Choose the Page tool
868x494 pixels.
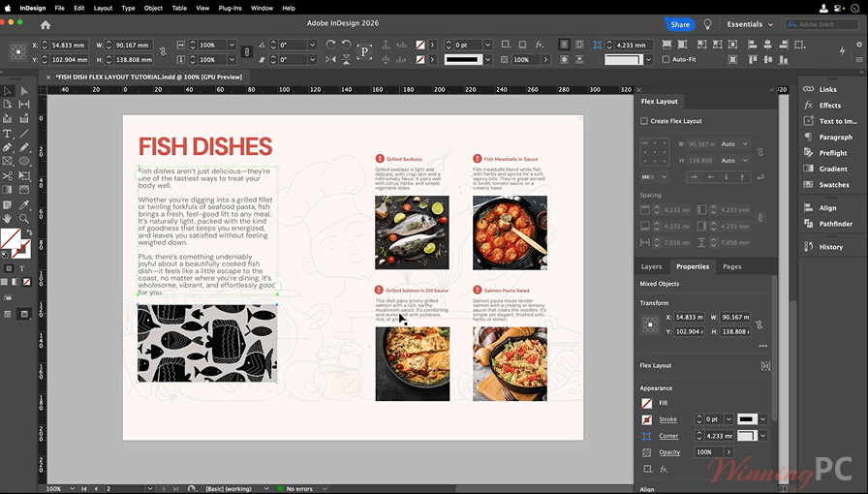pos(8,105)
